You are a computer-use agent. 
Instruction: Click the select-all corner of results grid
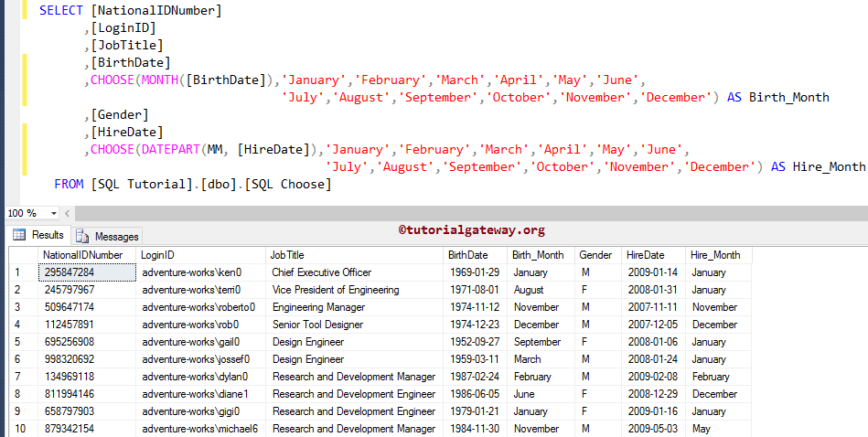18,255
